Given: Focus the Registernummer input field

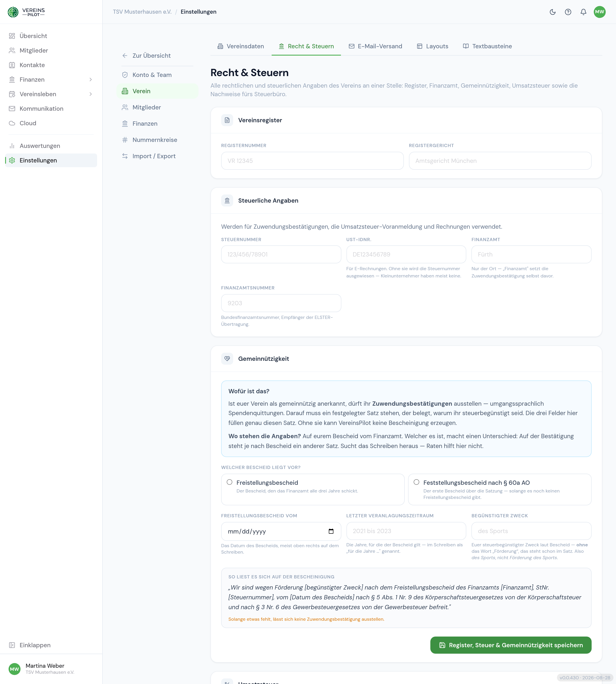Looking at the screenshot, I should 312,161.
